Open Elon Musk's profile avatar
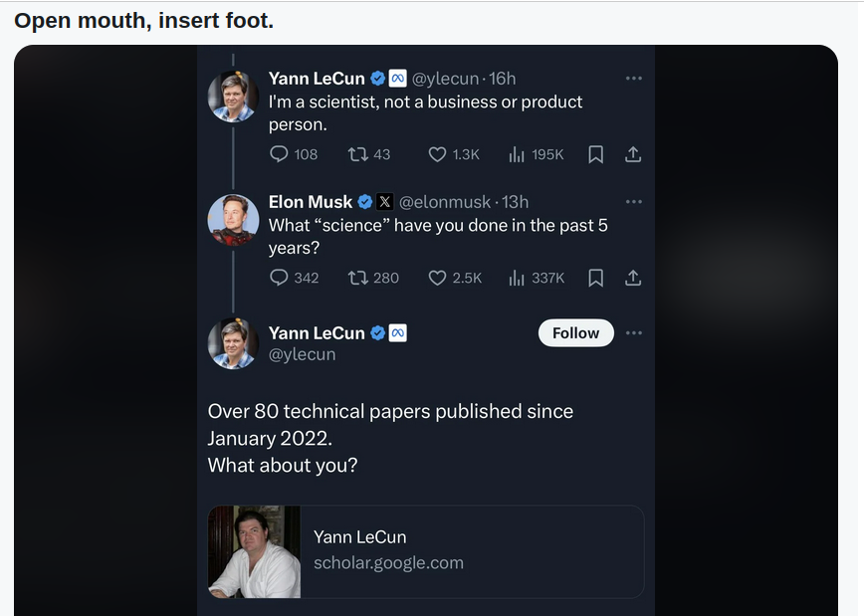The height and width of the screenshot is (616, 864). (233, 220)
